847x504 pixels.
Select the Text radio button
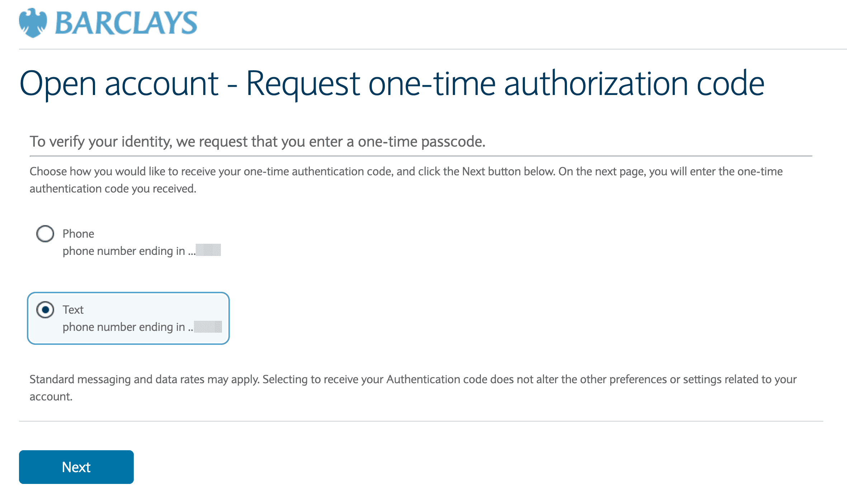pyautogui.click(x=45, y=310)
